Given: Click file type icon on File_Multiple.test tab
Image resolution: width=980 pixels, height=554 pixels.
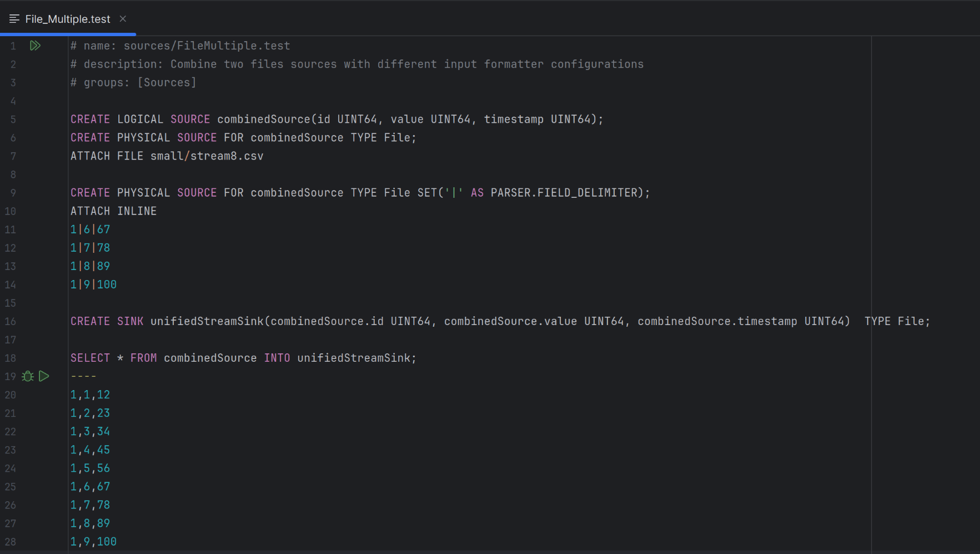Looking at the screenshot, I should point(14,19).
